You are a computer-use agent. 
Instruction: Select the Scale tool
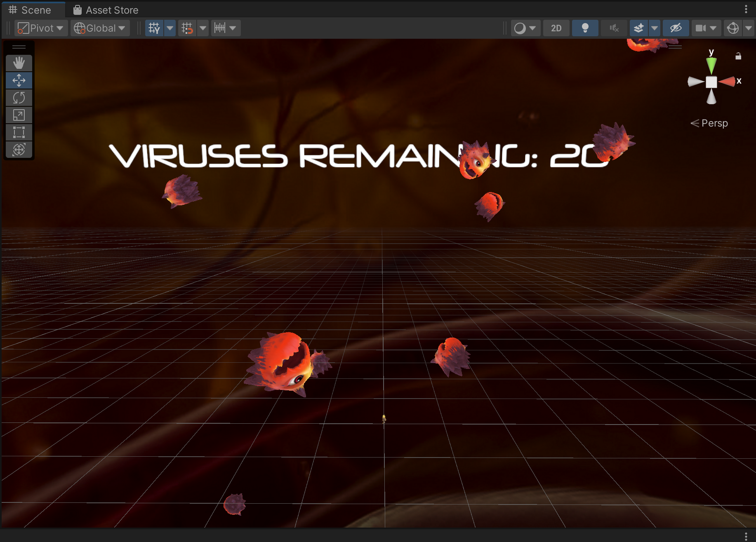pyautogui.click(x=19, y=115)
